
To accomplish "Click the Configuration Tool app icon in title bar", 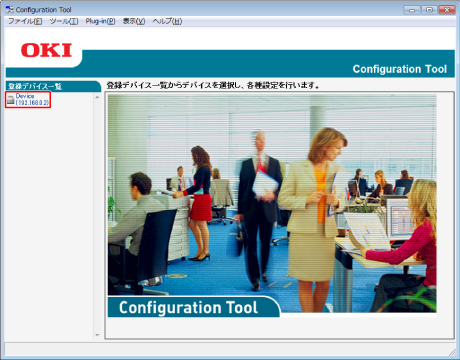I will pyautogui.click(x=9, y=9).
